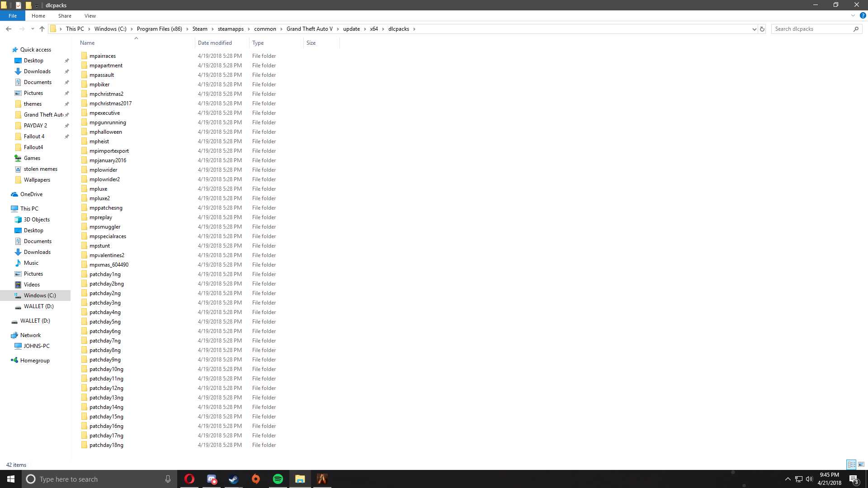Show hidden system tray icons
The width and height of the screenshot is (868, 488).
click(788, 479)
